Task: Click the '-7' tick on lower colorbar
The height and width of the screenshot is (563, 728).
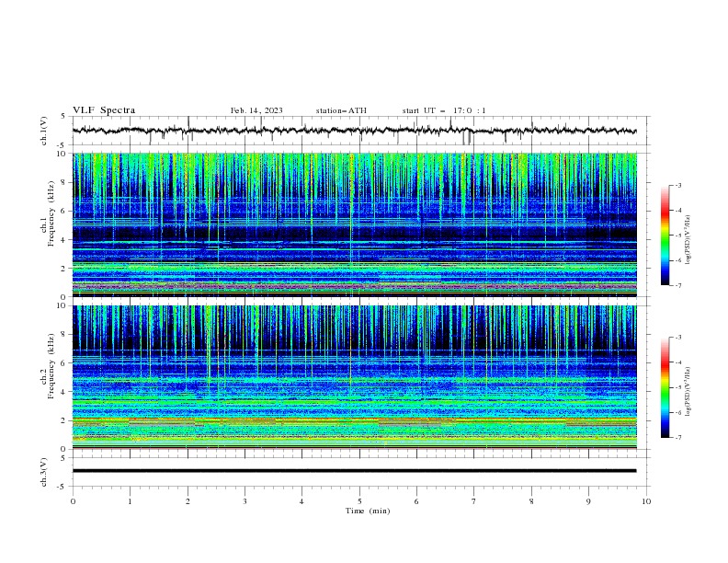Action: [677, 438]
